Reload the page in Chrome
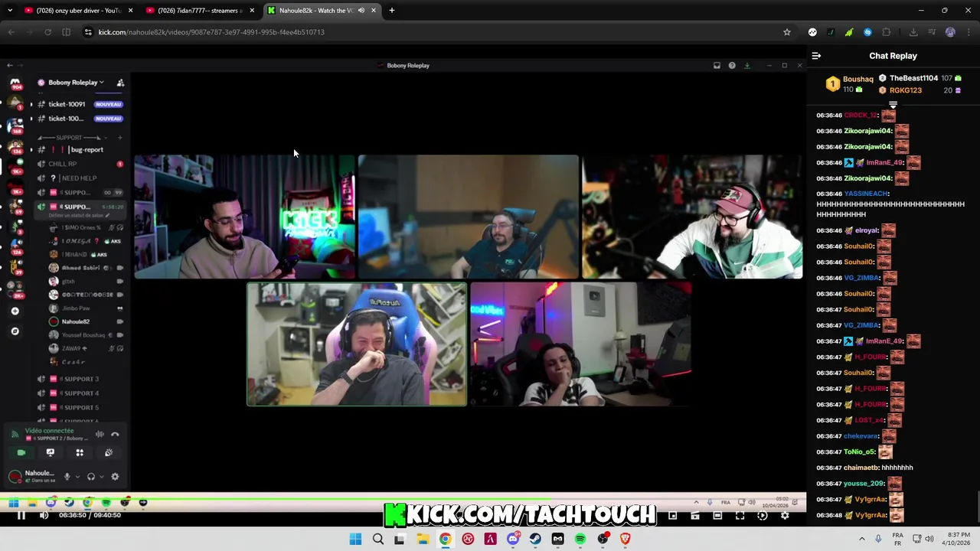The height and width of the screenshot is (551, 980). [47, 32]
